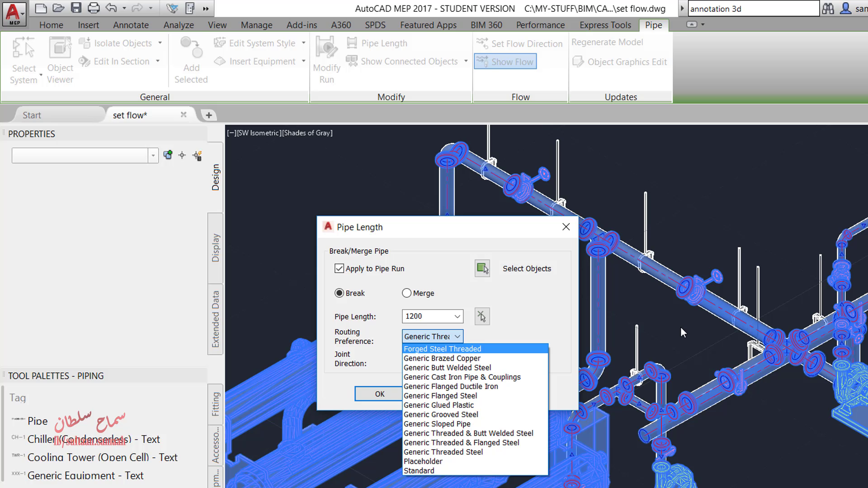Toggle the Show Flow button
Image resolution: width=868 pixels, height=488 pixels.
[x=505, y=61]
